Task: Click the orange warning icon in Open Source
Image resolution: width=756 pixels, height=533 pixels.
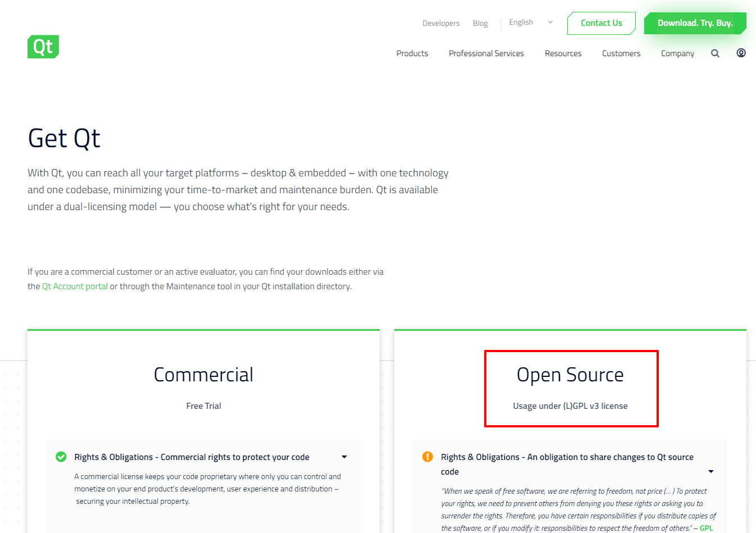Action: [x=427, y=457]
